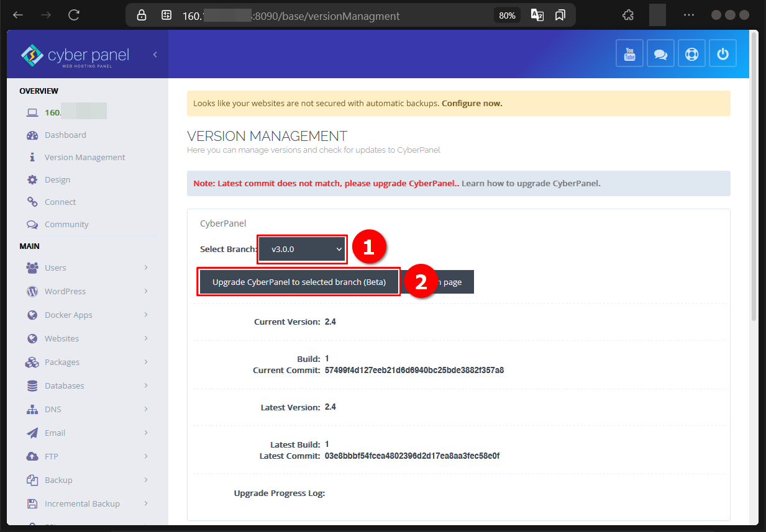The width and height of the screenshot is (766, 532).
Task: Reload the page with refresh icon
Action: click(x=74, y=16)
